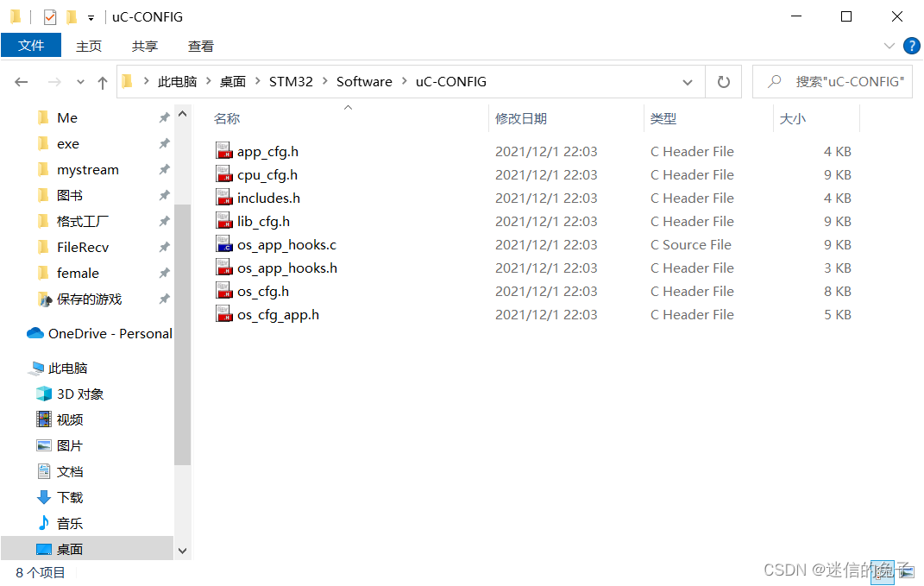Open Explorer help with the question mark
924x586 pixels.
pyautogui.click(x=912, y=46)
